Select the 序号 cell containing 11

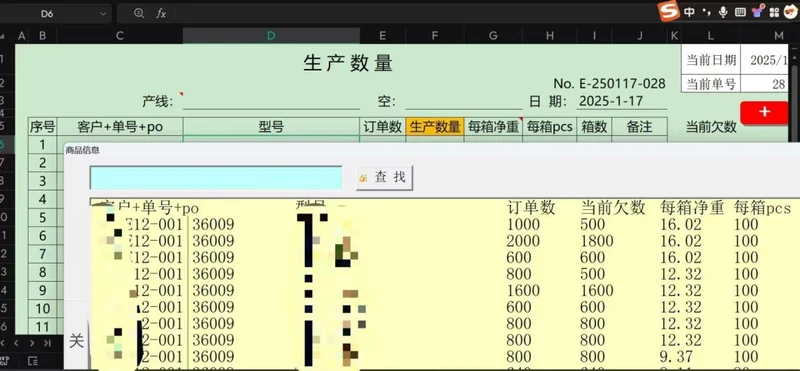tap(42, 327)
